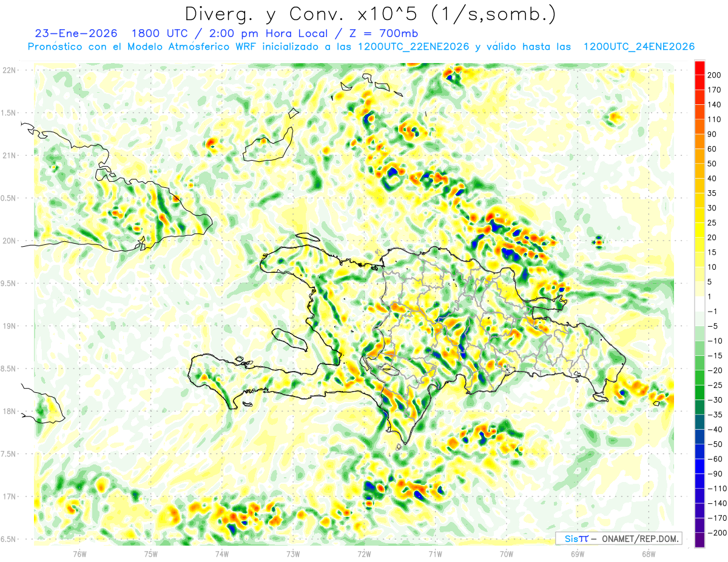The height and width of the screenshot is (562, 728).
Task: Click the positive 50 color scale label
Action: point(713,164)
